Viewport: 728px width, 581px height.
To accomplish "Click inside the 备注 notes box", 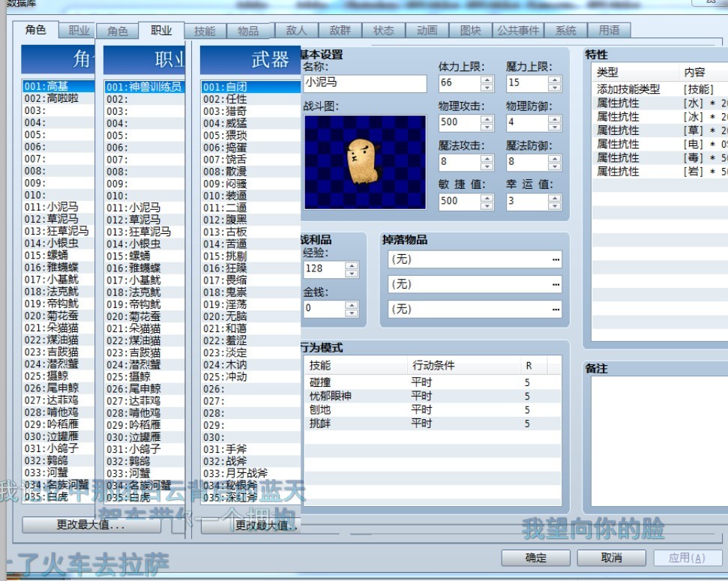I will (659, 442).
